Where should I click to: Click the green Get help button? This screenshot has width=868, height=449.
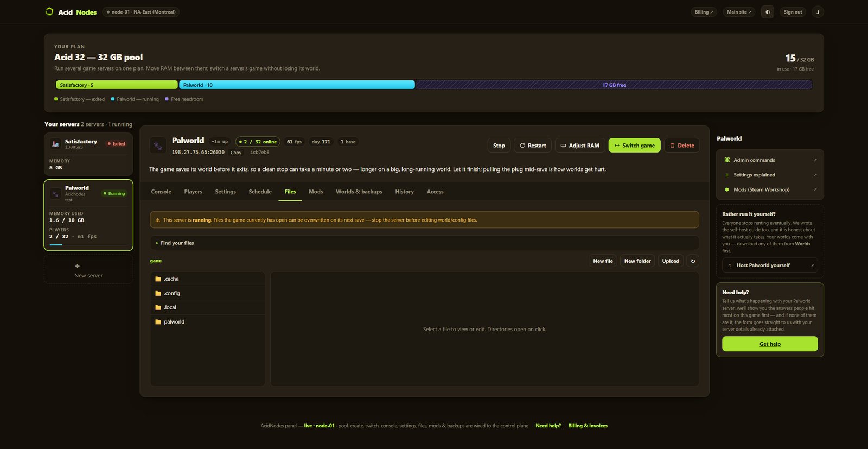[x=770, y=344]
